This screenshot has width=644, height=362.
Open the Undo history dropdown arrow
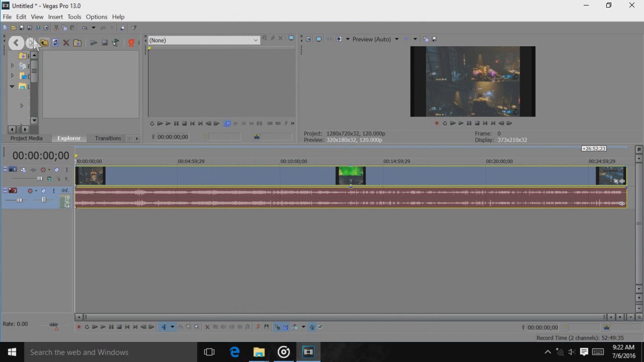pyautogui.click(x=93, y=28)
